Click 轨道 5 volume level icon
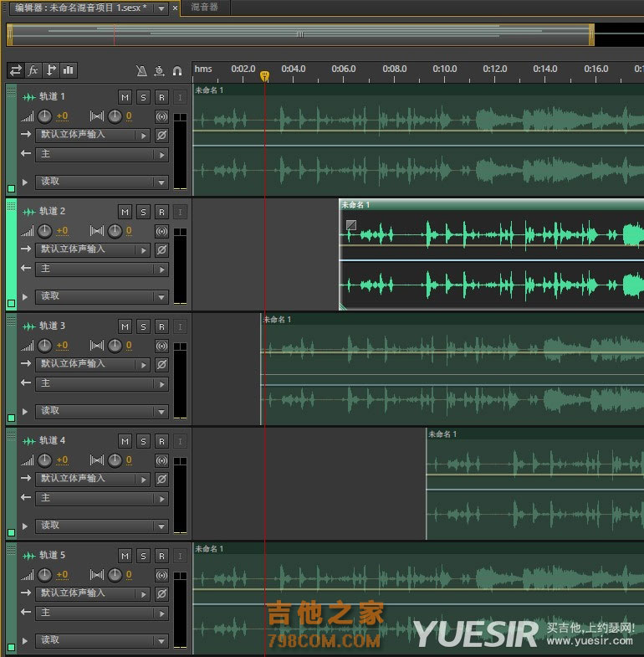Image resolution: width=644 pixels, height=657 pixels. click(x=28, y=575)
